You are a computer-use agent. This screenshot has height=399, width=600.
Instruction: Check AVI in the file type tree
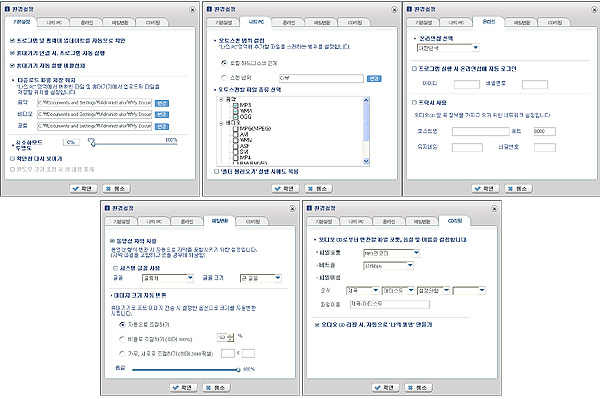pyautogui.click(x=236, y=135)
